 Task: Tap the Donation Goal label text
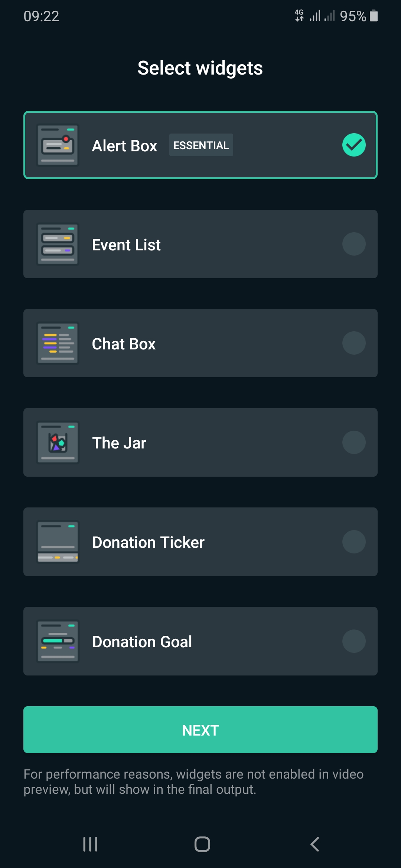click(x=142, y=642)
